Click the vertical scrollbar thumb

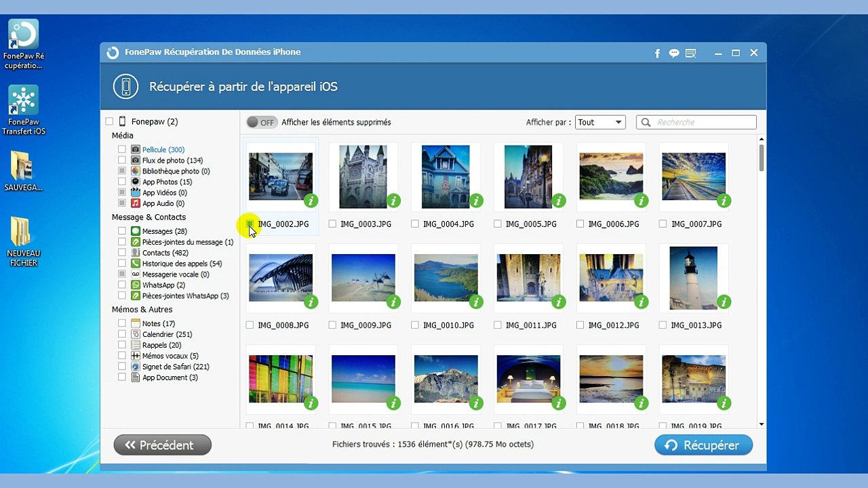click(x=762, y=157)
